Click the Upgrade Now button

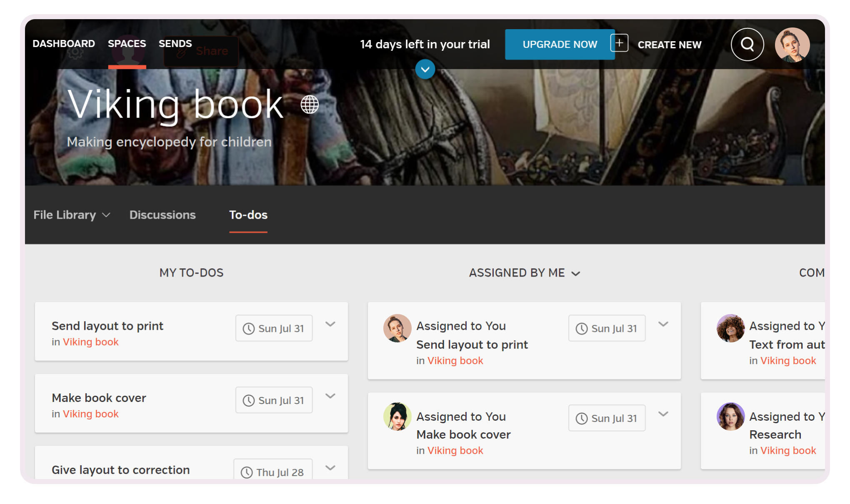point(560,45)
